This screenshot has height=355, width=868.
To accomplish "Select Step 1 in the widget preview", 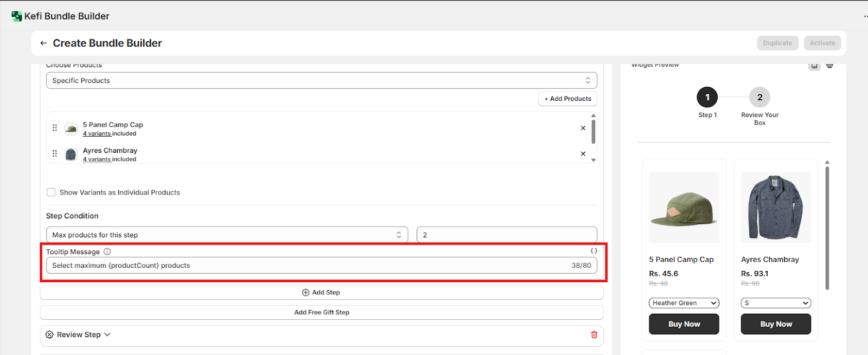I will (707, 98).
